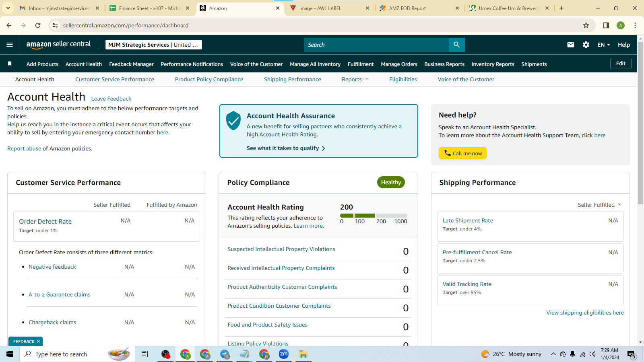This screenshot has height=362, width=644.
Task: Open File Explorer from taskbar
Action: (303, 354)
